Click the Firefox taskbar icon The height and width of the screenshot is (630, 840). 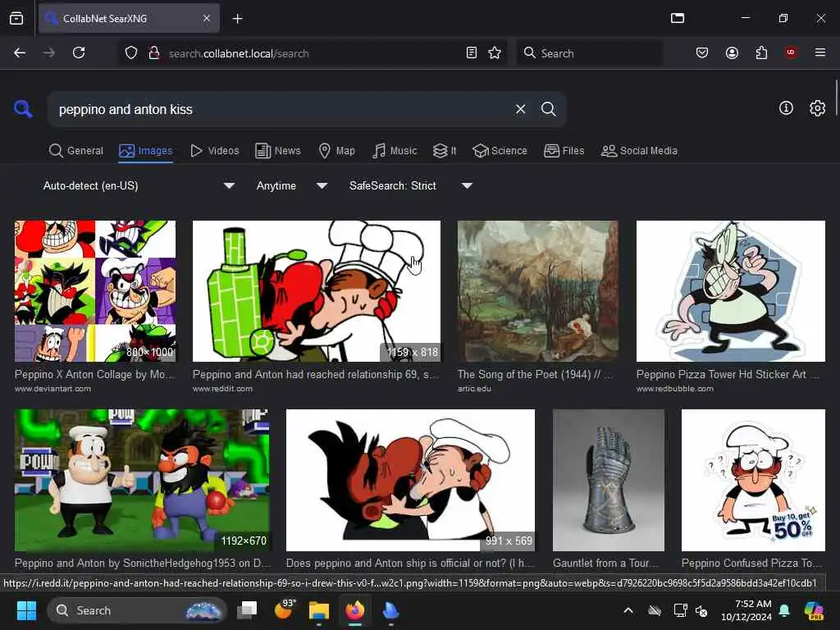354,610
